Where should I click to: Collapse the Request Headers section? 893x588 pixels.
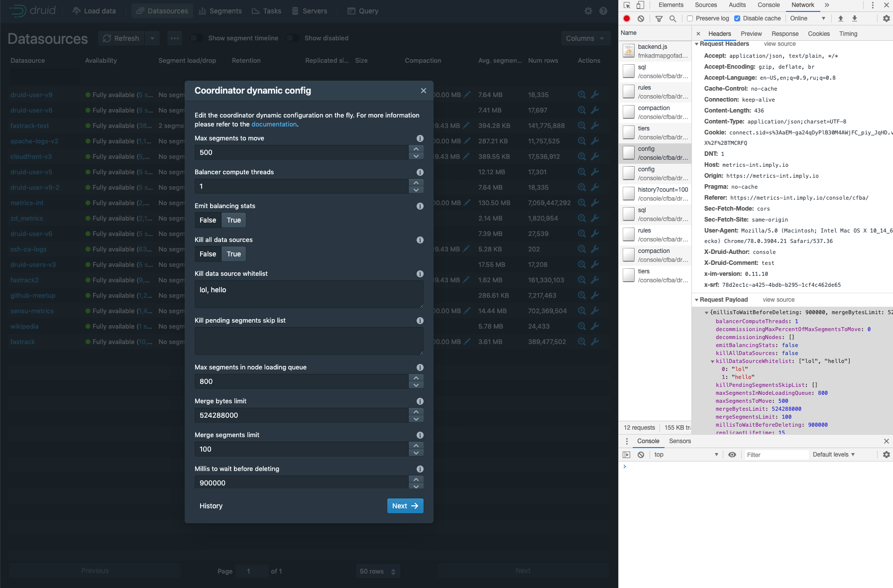point(697,44)
